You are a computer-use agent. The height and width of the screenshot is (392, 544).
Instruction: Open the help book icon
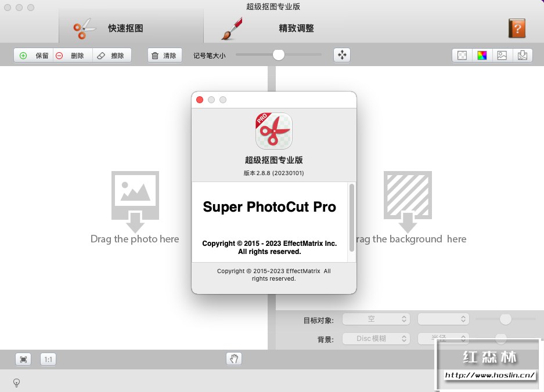coord(517,28)
